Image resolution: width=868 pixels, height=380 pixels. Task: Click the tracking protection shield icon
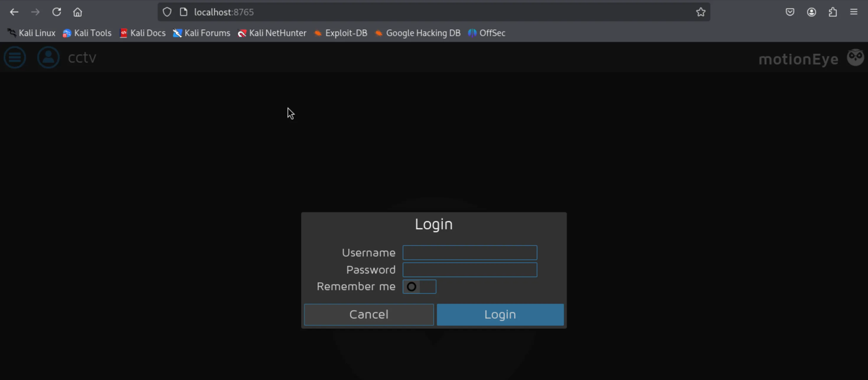[x=167, y=12]
